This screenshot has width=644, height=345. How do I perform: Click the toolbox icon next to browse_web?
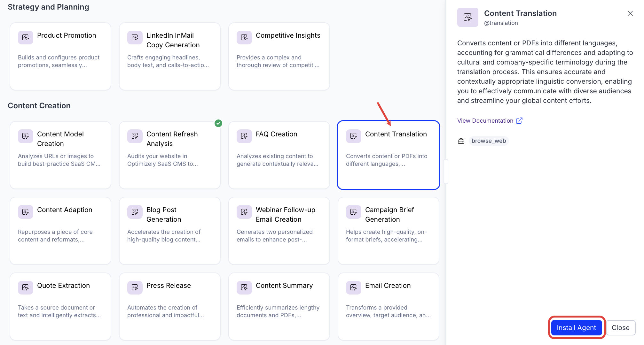click(461, 141)
